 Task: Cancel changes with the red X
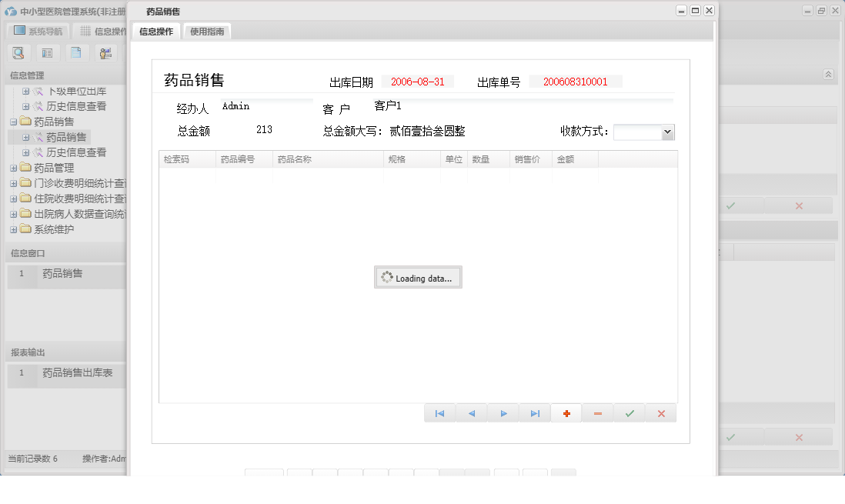660,413
